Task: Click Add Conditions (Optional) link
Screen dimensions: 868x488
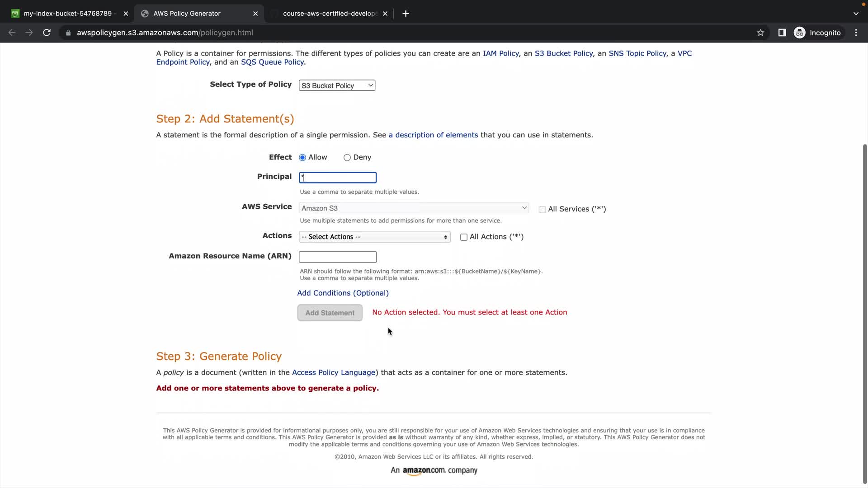Action: coord(343,293)
